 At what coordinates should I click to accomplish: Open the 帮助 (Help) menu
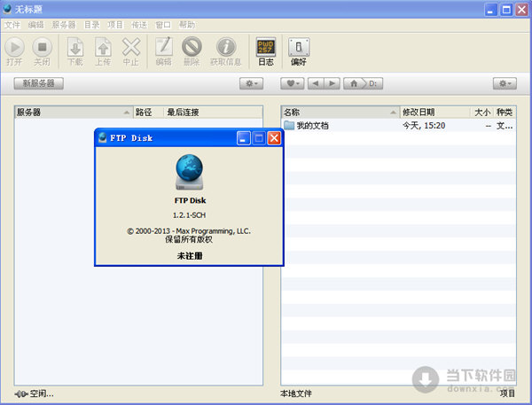(x=187, y=25)
